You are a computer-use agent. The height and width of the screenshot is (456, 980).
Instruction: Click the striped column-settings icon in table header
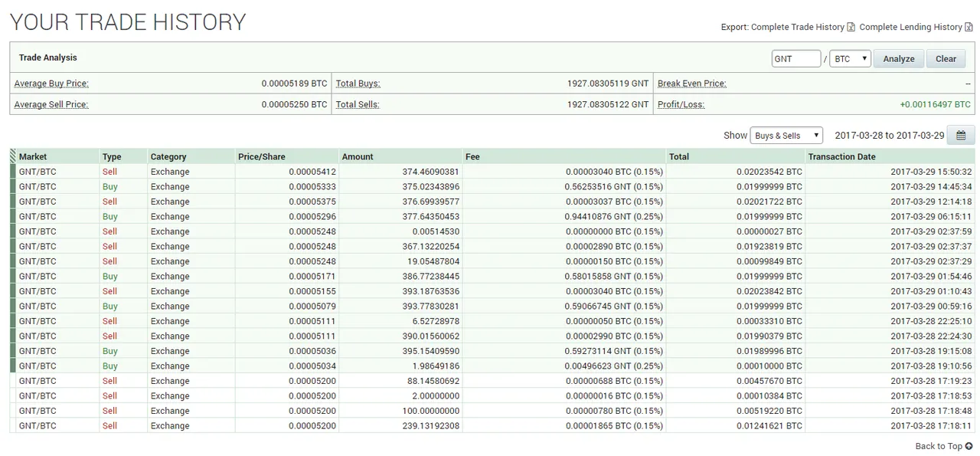pos(12,156)
